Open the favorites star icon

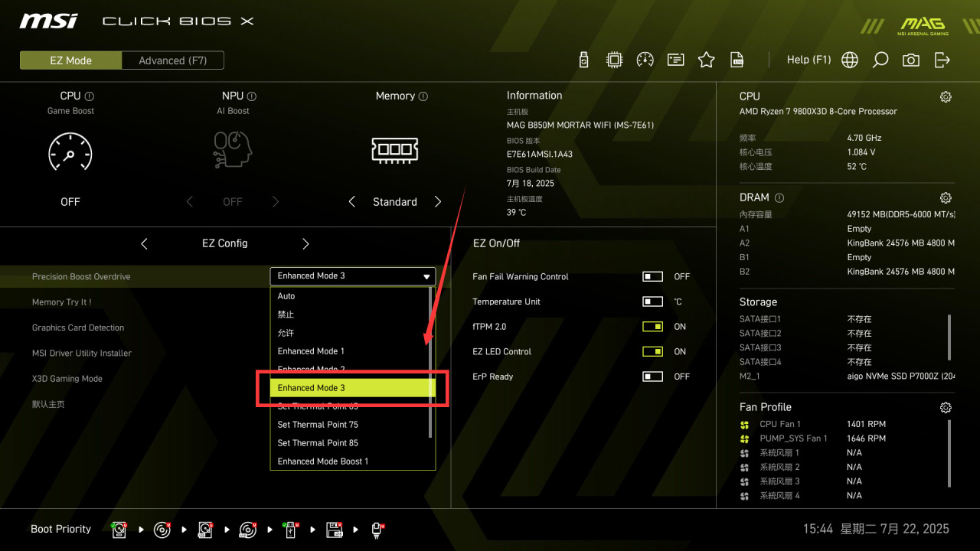tap(706, 60)
